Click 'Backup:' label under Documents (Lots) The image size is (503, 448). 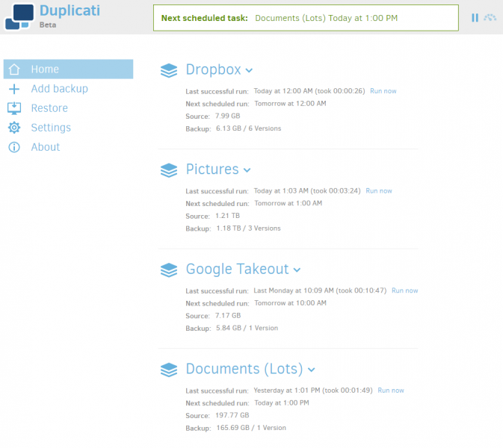[x=198, y=428]
